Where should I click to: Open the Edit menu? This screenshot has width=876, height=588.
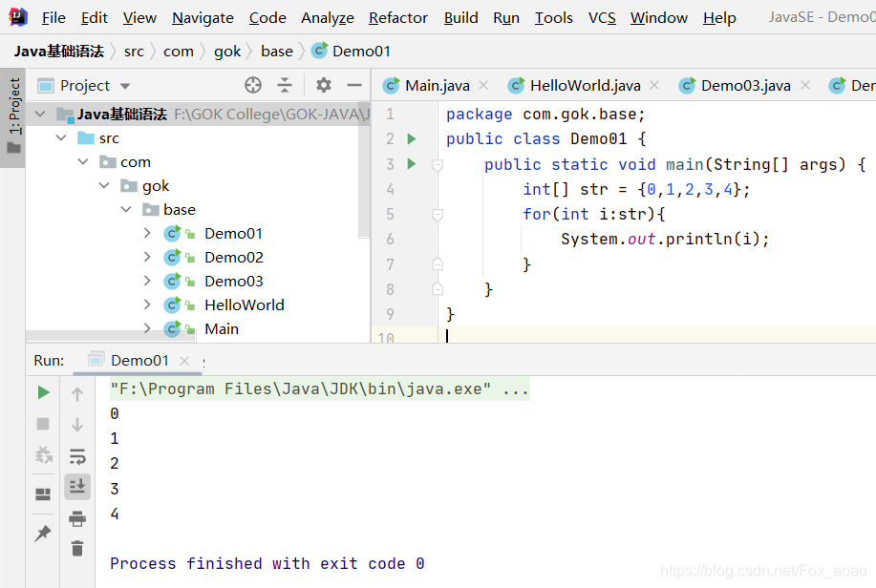[x=95, y=18]
